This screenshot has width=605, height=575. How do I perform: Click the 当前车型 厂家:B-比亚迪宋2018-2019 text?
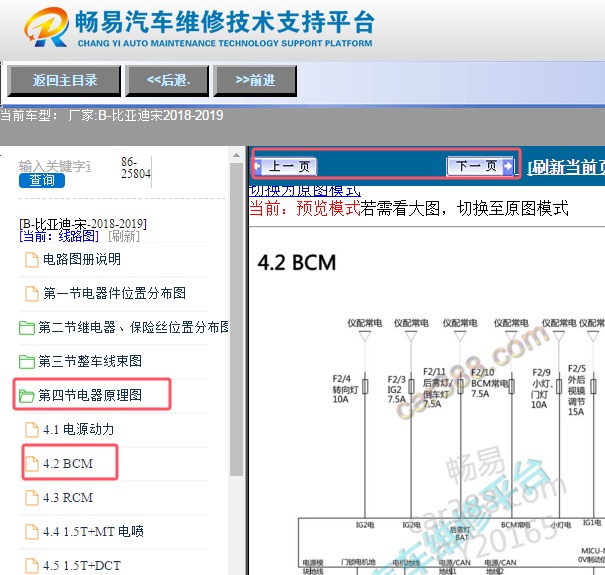point(112,115)
